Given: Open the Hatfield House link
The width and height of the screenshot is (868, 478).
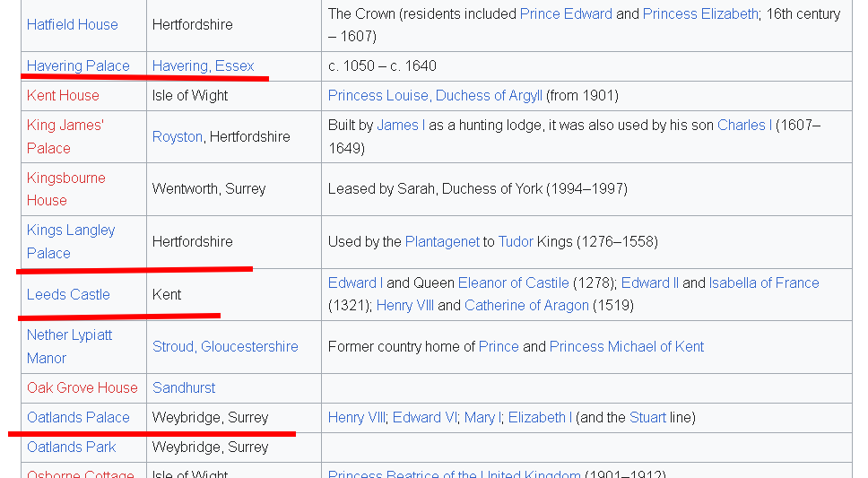Looking at the screenshot, I should pos(72,25).
